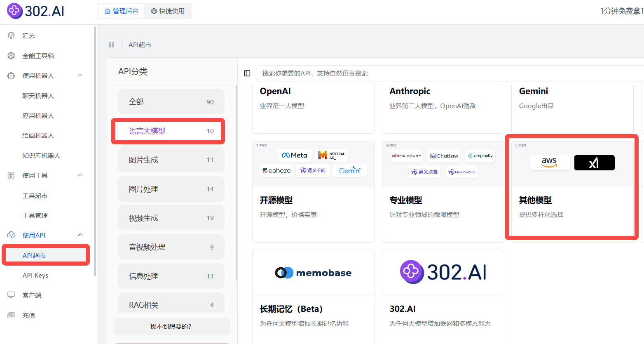
Task: Open the Gemini card title
Action: 534,91
